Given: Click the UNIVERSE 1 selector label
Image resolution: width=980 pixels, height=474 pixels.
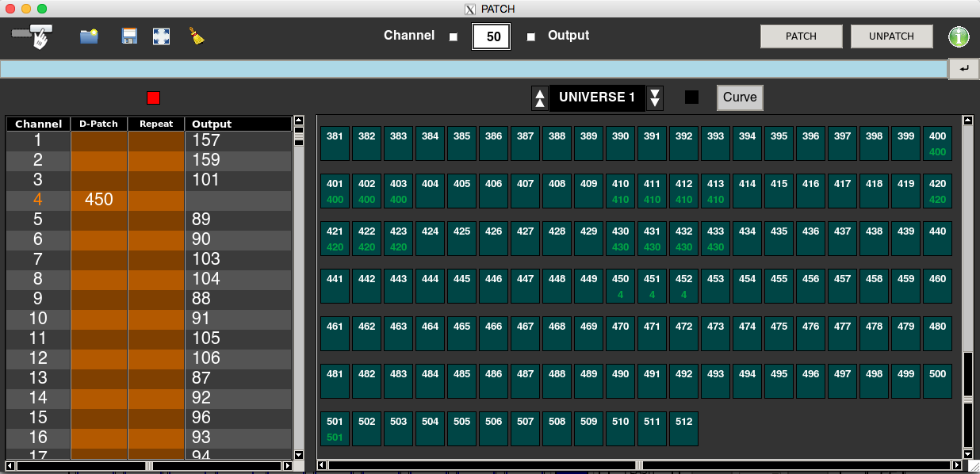Looking at the screenshot, I should click(597, 97).
